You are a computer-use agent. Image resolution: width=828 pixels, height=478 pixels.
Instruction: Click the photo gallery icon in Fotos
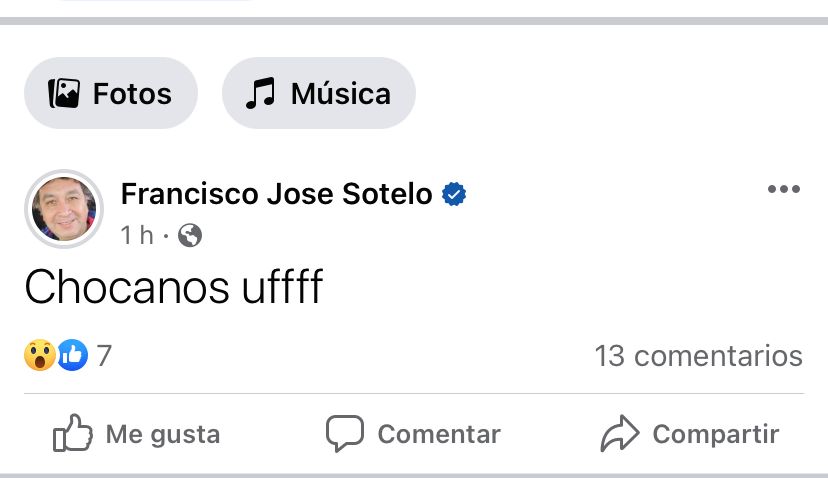[64, 93]
